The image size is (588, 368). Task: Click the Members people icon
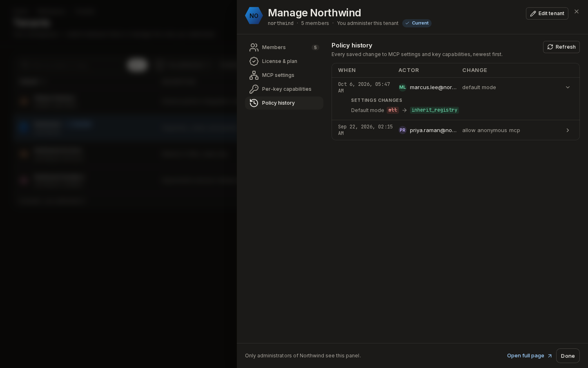(x=254, y=47)
